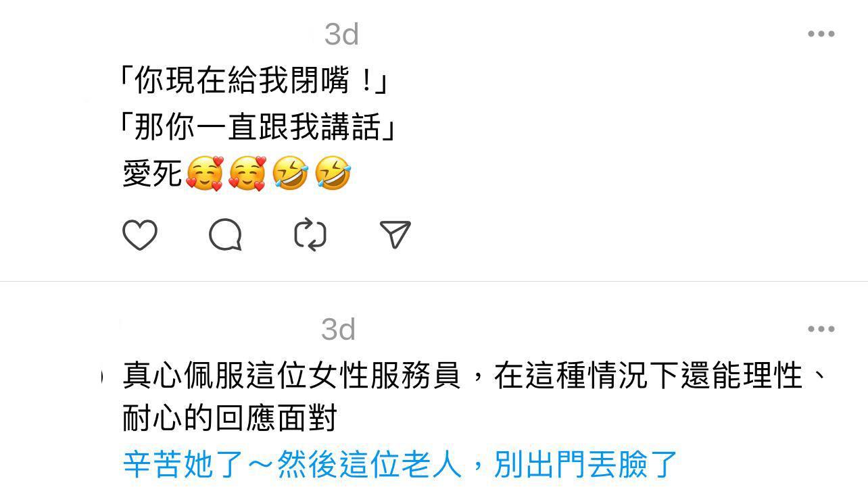Click the 3d timestamp of the second reply
This screenshot has height=487, width=868.
coord(338,330)
